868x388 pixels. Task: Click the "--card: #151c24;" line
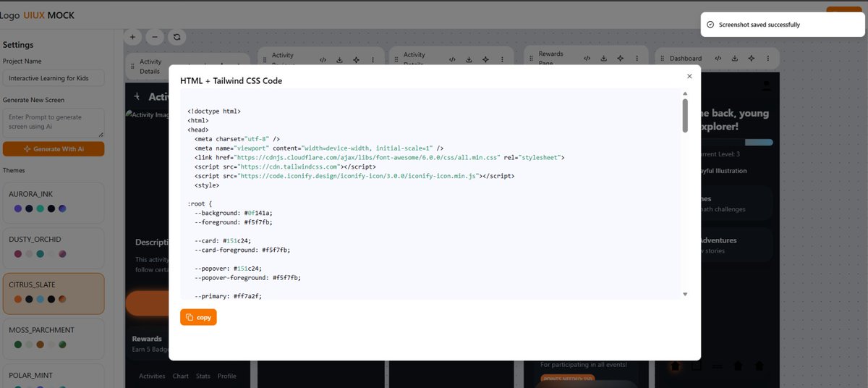click(222, 240)
